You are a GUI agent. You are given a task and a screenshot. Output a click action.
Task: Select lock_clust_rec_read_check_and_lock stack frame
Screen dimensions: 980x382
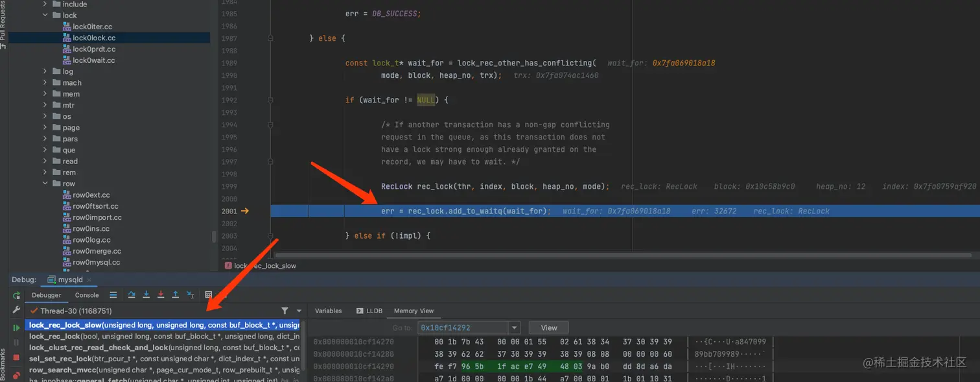[x=162, y=348]
